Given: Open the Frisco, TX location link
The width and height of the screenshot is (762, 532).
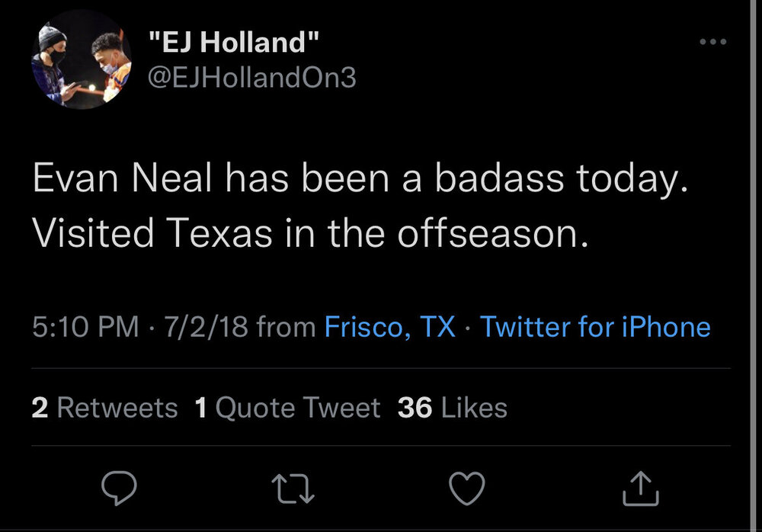Looking at the screenshot, I should [x=390, y=327].
